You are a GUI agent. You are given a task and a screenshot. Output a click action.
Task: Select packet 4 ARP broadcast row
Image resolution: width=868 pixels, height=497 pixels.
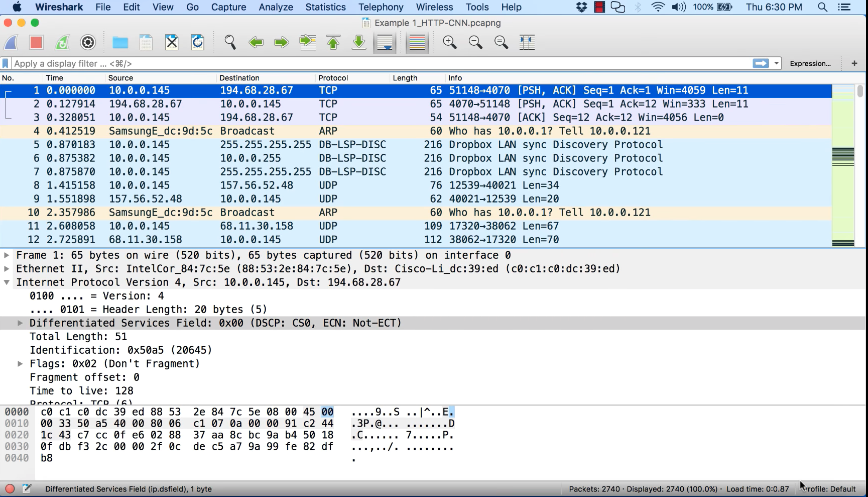coord(416,131)
